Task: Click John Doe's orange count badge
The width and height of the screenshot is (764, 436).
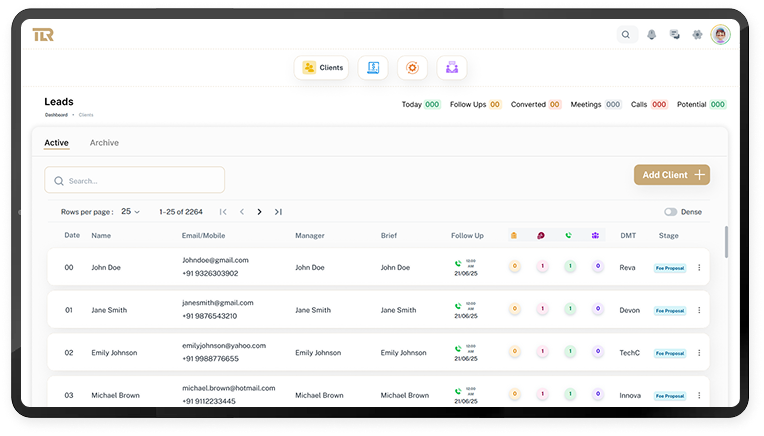Action: (515, 266)
